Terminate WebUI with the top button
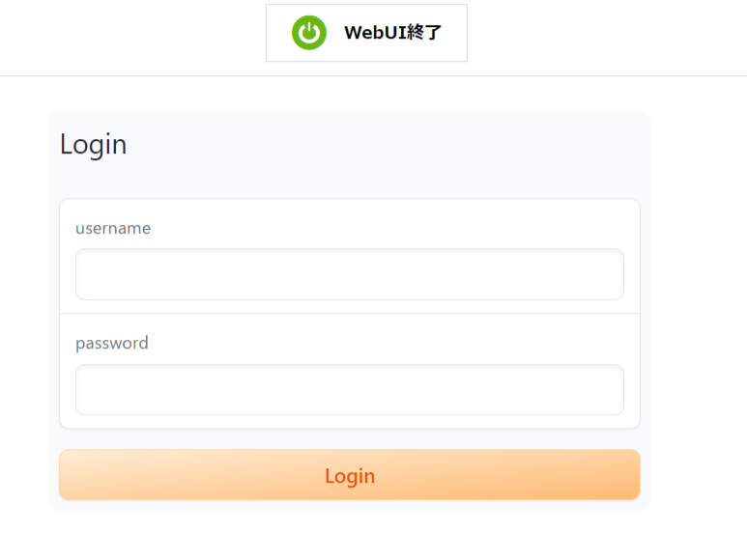 [366, 33]
